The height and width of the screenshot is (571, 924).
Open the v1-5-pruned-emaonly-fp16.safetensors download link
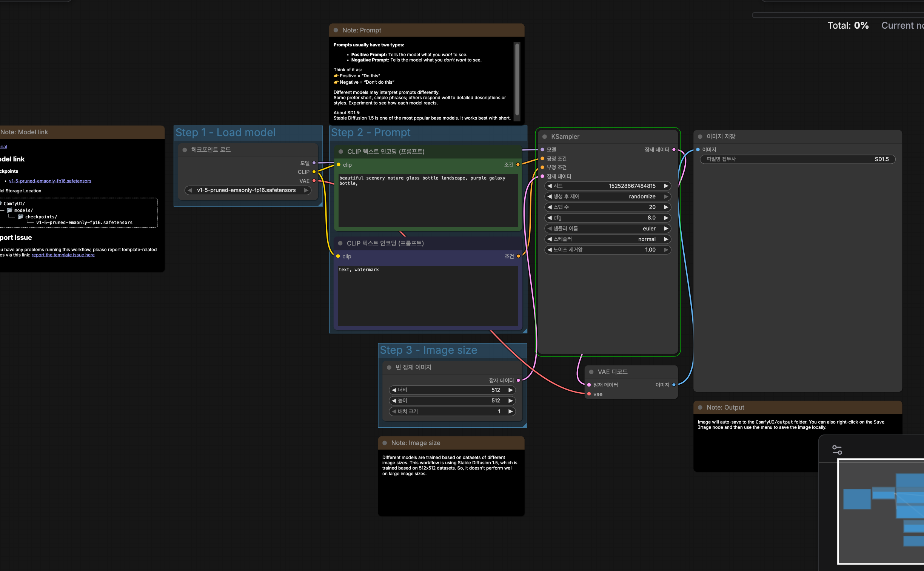pyautogui.click(x=50, y=181)
